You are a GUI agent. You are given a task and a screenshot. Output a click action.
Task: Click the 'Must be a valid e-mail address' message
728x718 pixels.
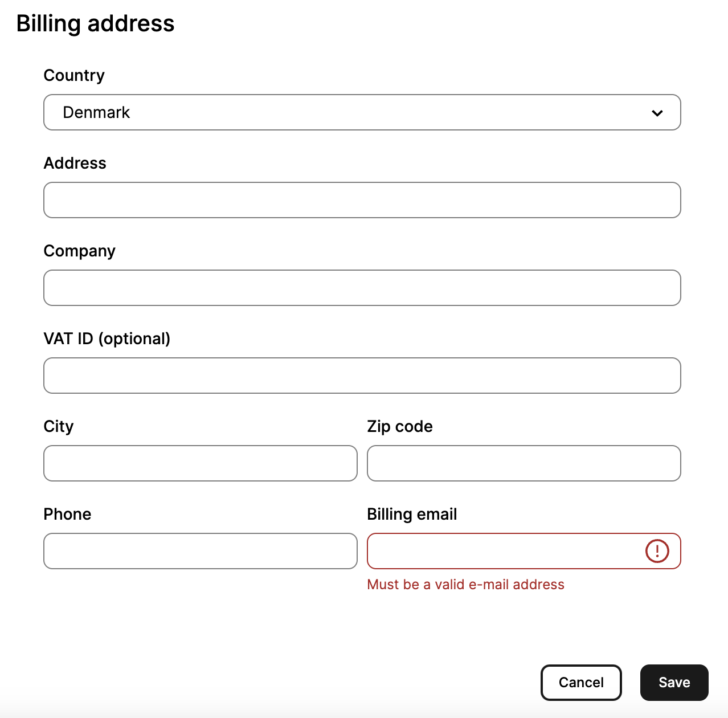coord(466,585)
